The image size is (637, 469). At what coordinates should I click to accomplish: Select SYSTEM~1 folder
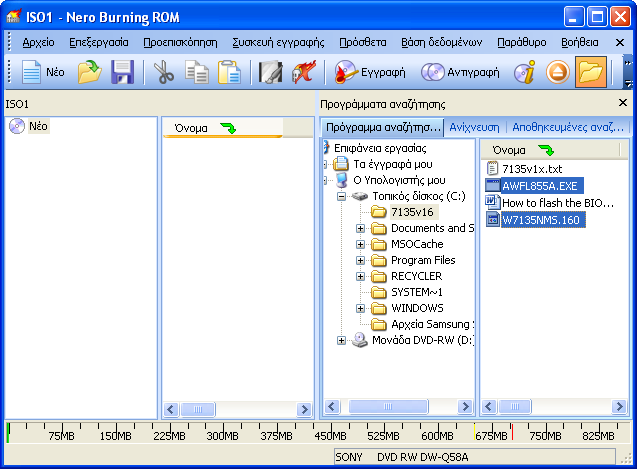pos(417,292)
